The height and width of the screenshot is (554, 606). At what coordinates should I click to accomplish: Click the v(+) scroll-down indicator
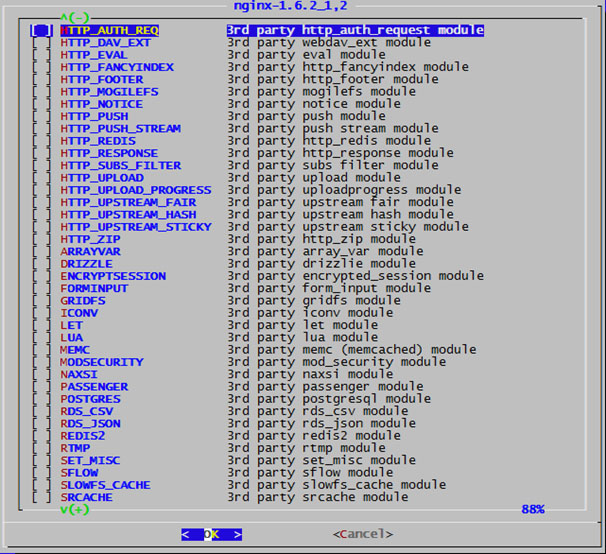click(75, 510)
